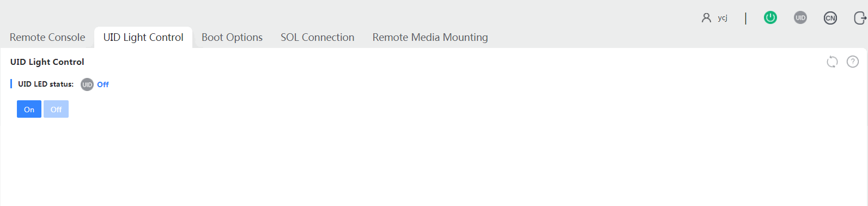Log out using the exit icon
Image resolution: width=868 pixels, height=206 pixels.
(860, 18)
